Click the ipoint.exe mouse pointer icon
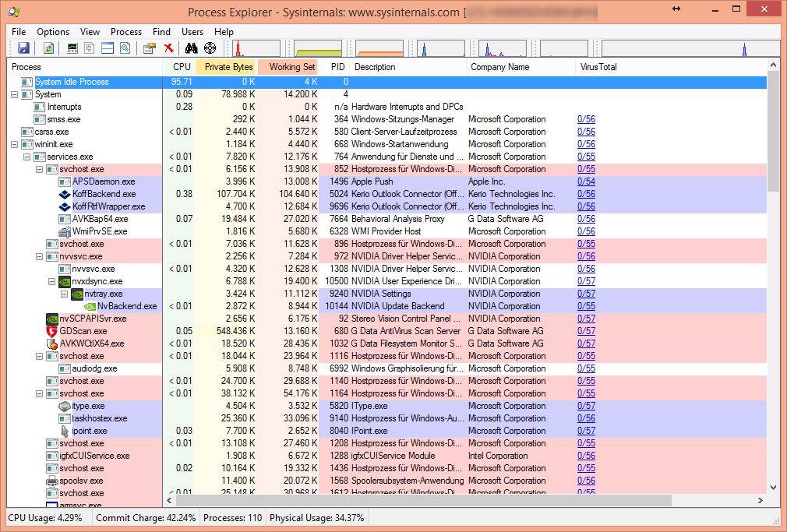 coord(65,431)
